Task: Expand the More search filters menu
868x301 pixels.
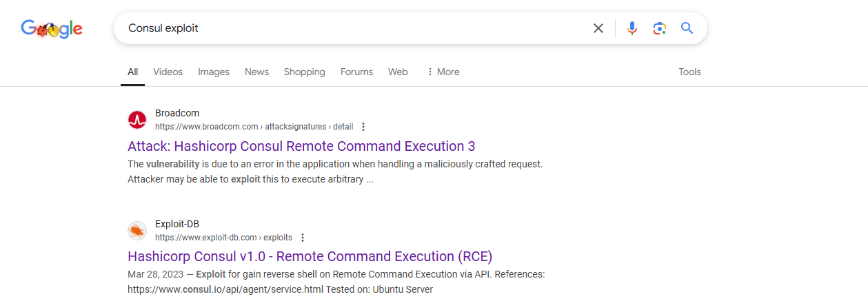Action: (443, 72)
